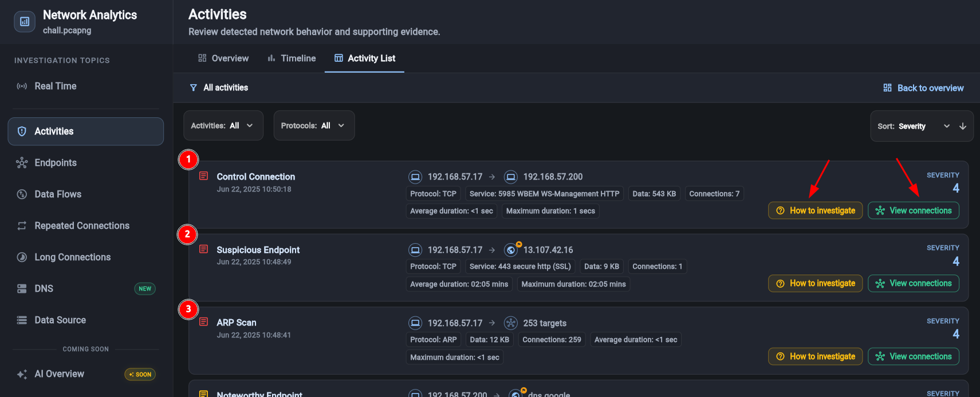
Task: Click the 192.168.57.200 destination host icon
Action: click(511, 177)
